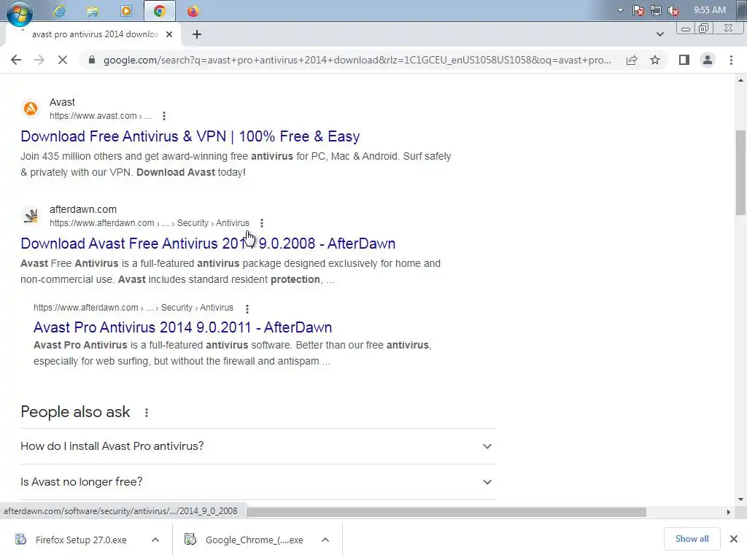Open the Windows Start orb

click(x=19, y=12)
